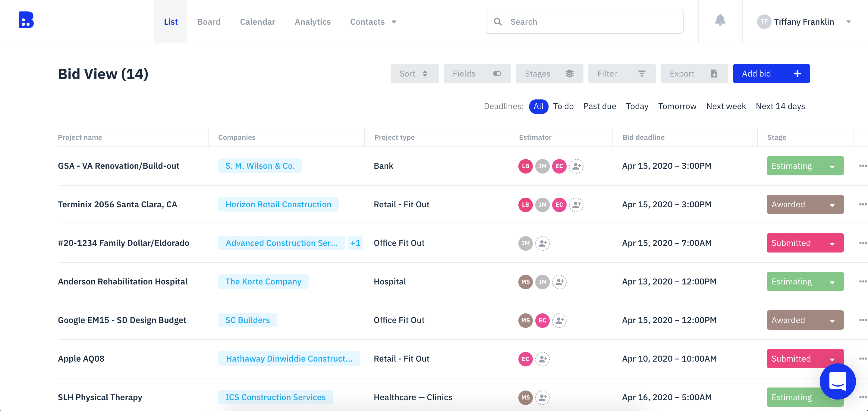Toggle the Tomorrow deadline filter
868x411 pixels.
[677, 106]
